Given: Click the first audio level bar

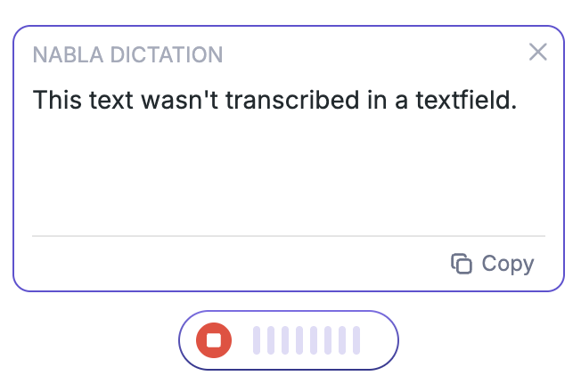Looking at the screenshot, I should 257,340.
